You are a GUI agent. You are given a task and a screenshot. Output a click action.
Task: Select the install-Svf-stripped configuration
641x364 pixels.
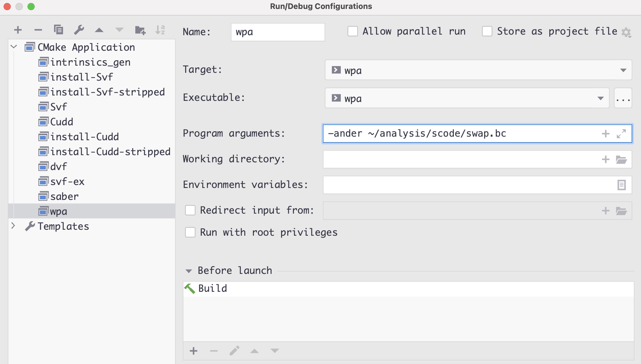(108, 92)
